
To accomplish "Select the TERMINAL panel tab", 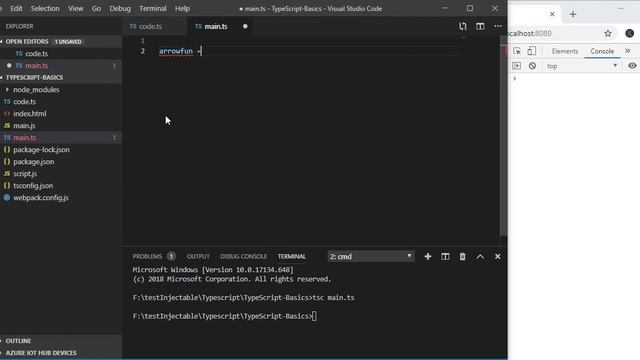I will (x=291, y=256).
